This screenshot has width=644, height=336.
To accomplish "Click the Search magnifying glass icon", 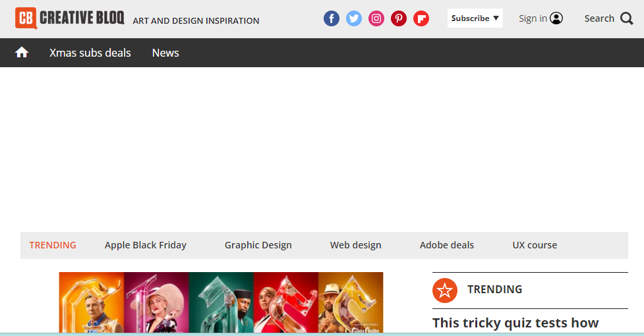I will (x=627, y=18).
